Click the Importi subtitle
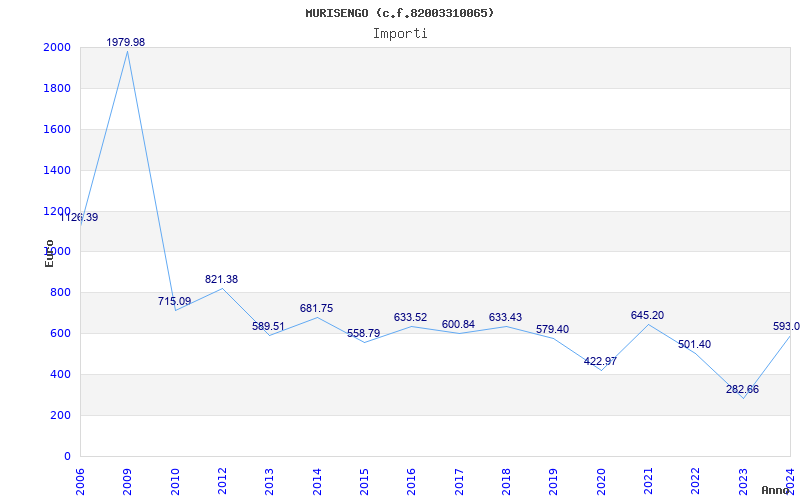The height and width of the screenshot is (500, 800). (400, 34)
